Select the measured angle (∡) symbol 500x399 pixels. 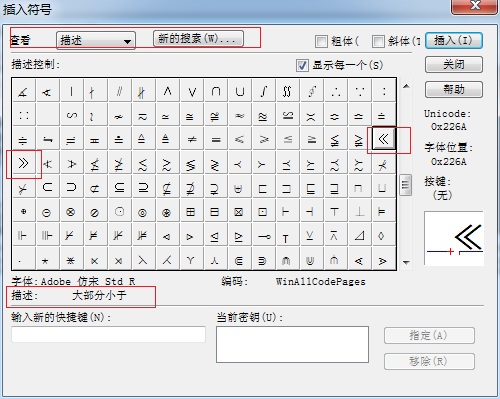pyautogui.click(x=23, y=91)
